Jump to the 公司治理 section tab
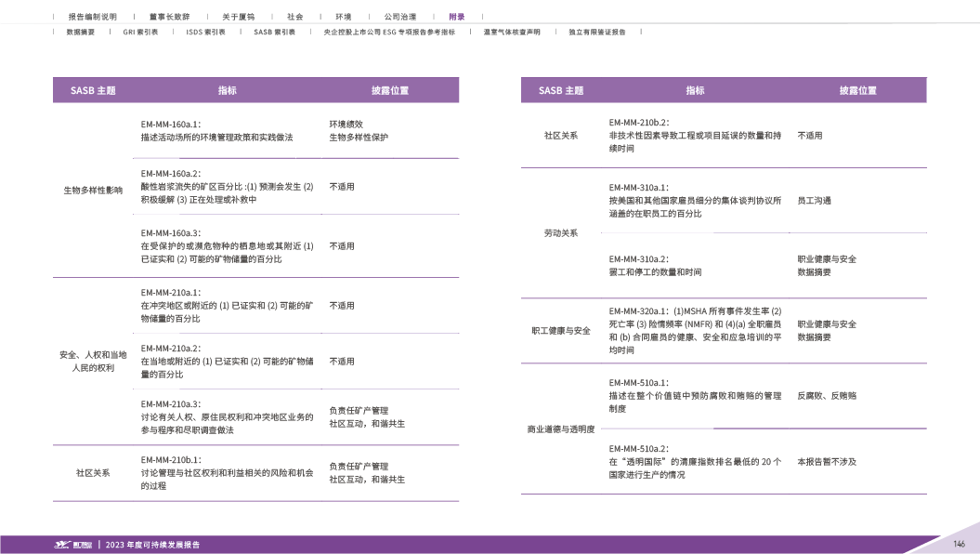Image resolution: width=980 pixels, height=554 pixels. pos(399,17)
